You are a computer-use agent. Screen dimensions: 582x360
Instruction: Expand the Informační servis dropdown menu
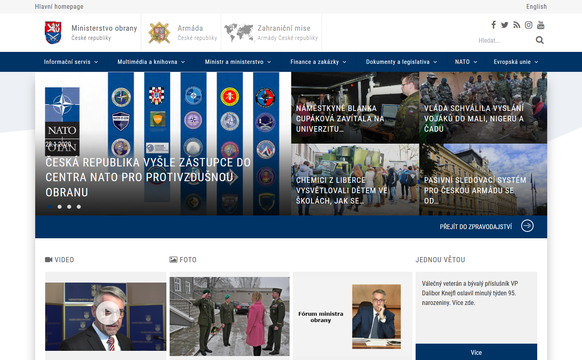pos(71,62)
